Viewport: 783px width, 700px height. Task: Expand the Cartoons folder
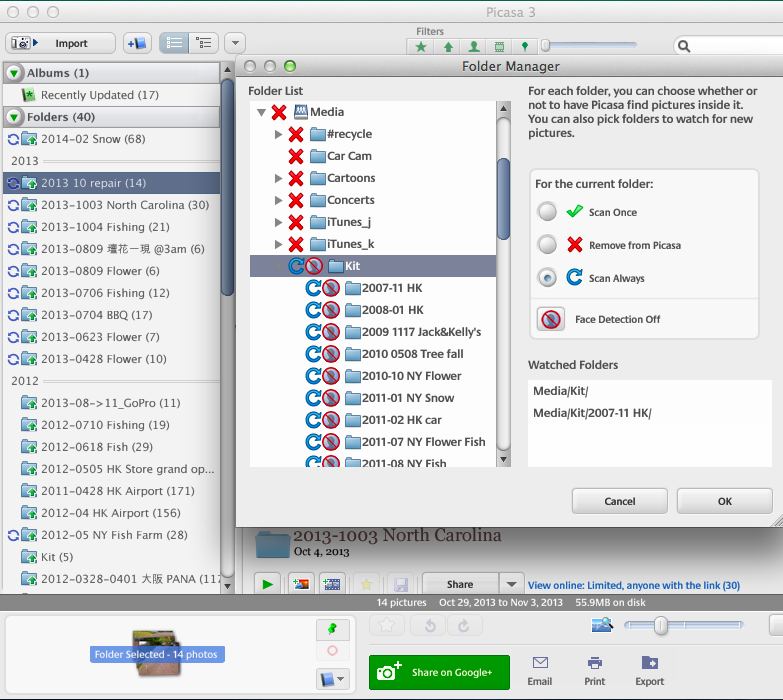click(x=279, y=178)
